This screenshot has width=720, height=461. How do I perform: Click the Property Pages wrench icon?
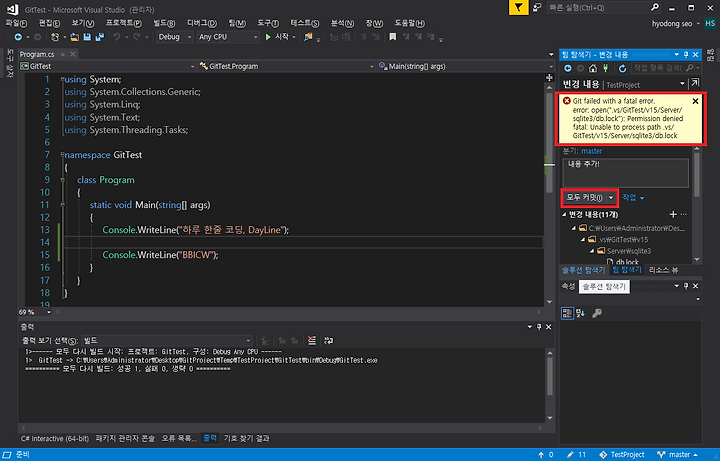click(596, 313)
